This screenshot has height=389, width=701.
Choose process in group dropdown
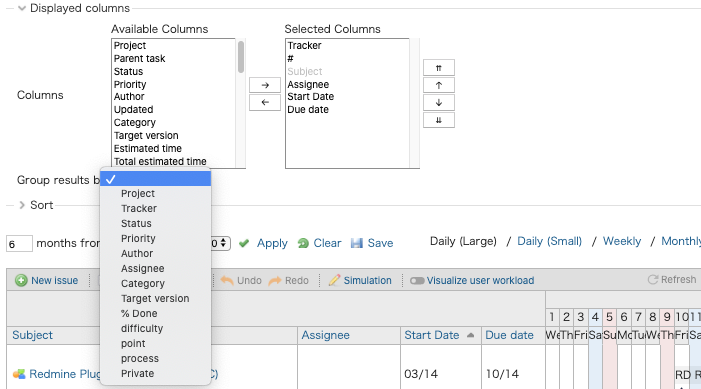(x=139, y=359)
